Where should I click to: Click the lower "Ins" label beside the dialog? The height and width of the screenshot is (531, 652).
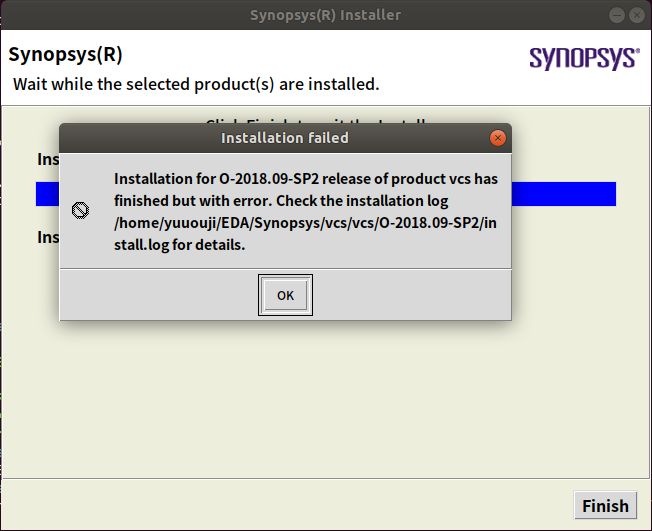click(47, 237)
